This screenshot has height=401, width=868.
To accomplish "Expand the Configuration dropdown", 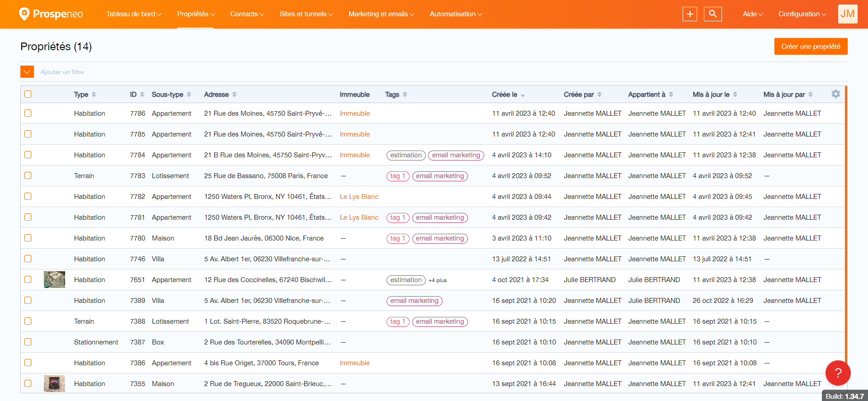I will (x=802, y=14).
